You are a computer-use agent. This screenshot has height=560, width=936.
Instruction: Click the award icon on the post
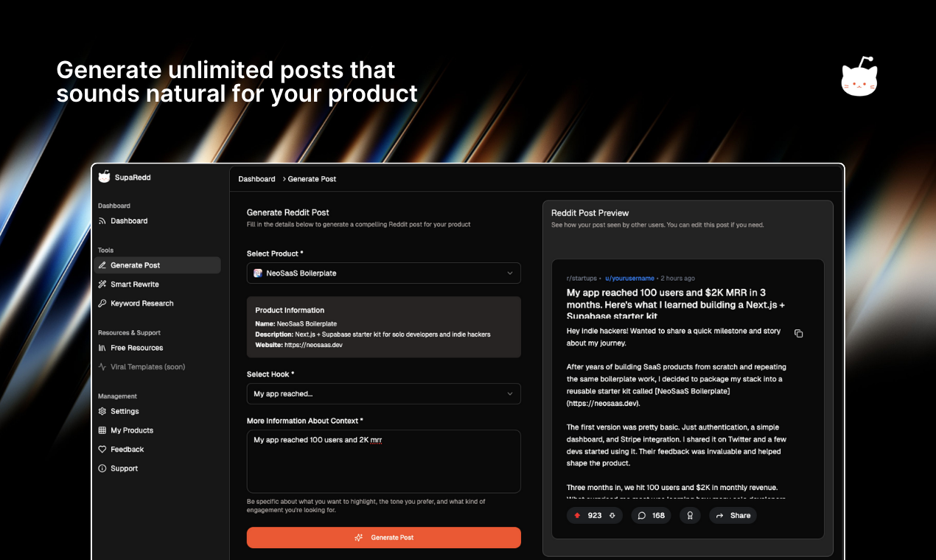tap(690, 516)
